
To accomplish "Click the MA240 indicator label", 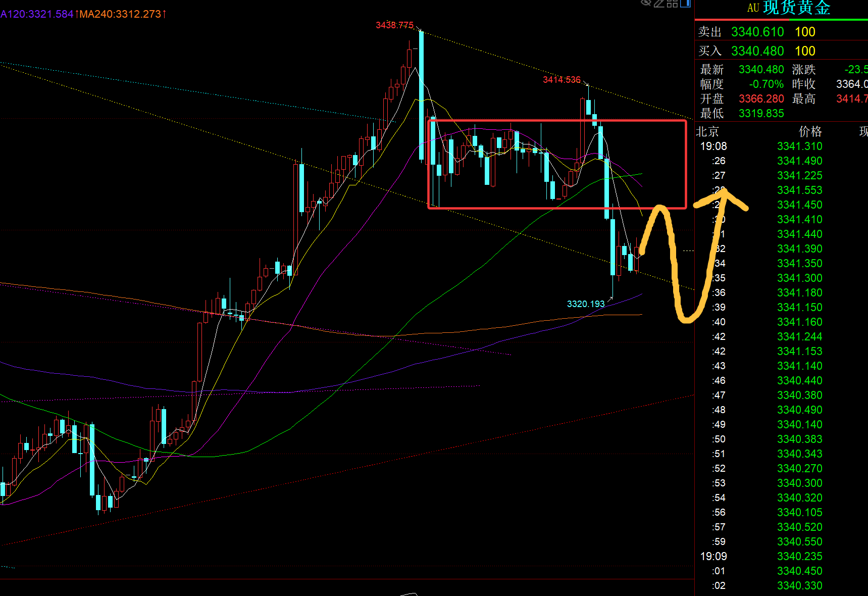I will click(121, 14).
